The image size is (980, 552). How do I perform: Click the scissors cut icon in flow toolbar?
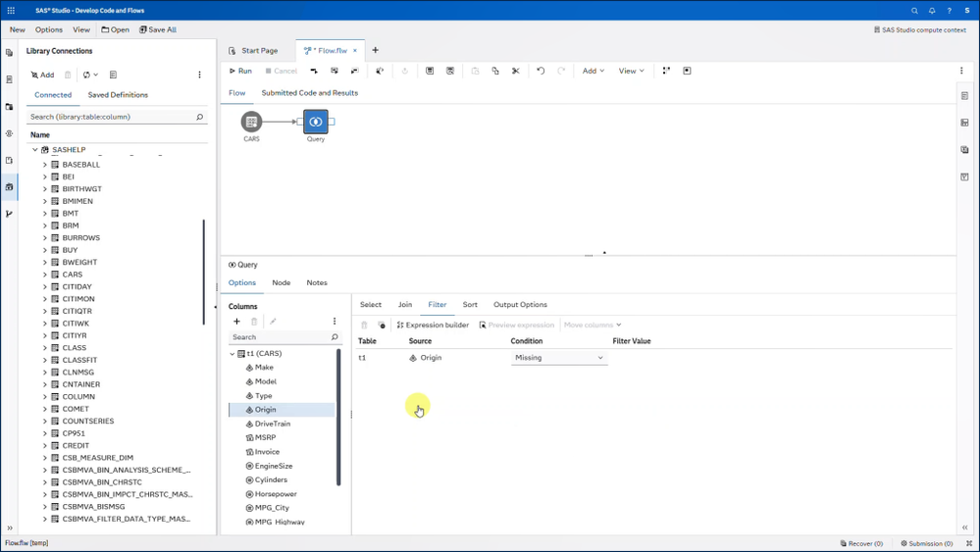tap(516, 72)
